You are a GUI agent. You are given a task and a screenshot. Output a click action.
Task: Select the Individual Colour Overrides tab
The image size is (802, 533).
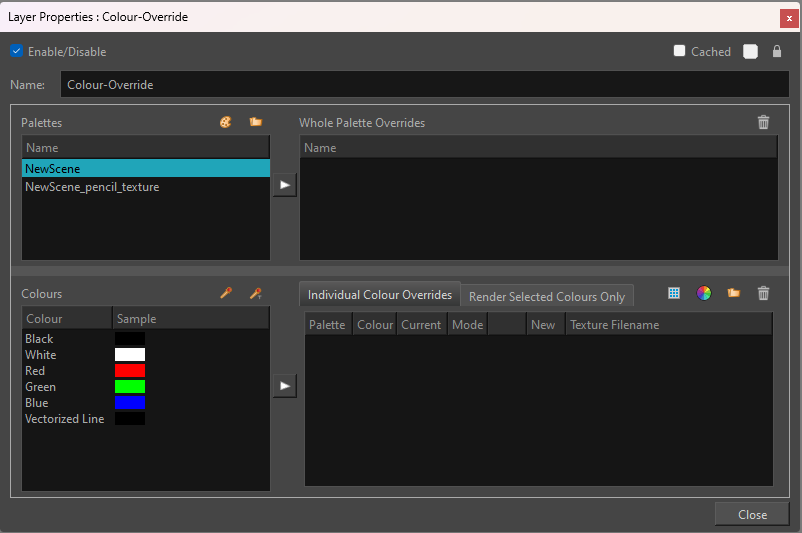(379, 295)
